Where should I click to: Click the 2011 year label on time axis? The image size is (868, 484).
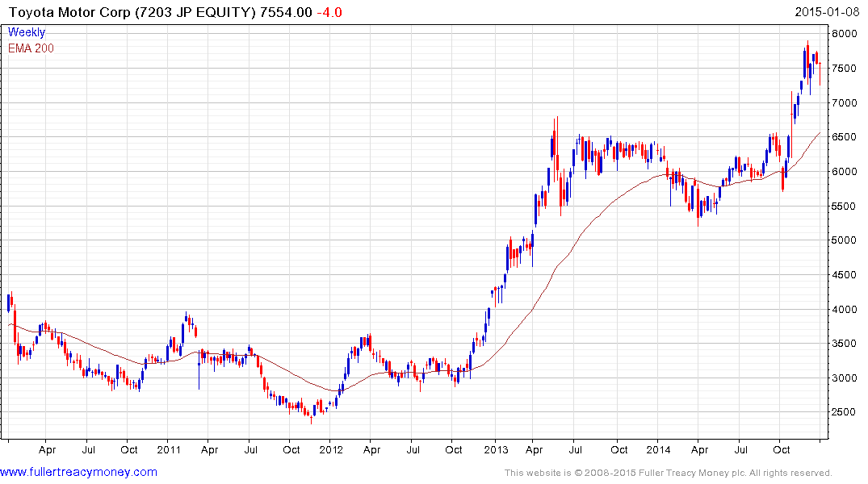(169, 449)
